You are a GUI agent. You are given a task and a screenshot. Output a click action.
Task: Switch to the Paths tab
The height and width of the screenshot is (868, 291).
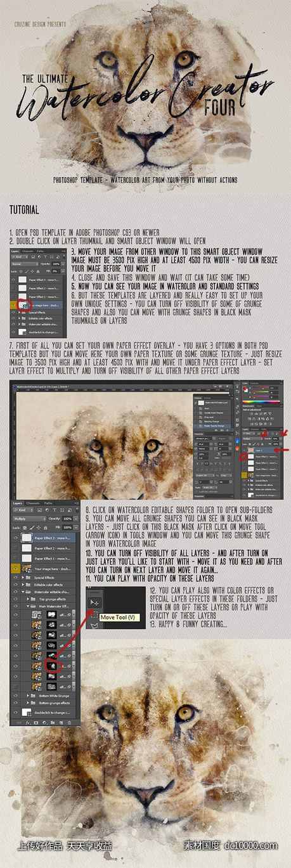coord(48,503)
